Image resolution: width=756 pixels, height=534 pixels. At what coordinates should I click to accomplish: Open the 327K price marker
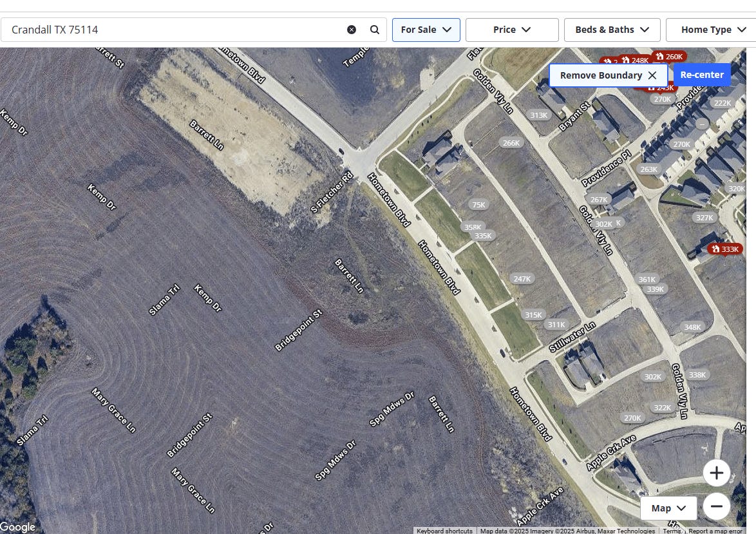pos(704,218)
